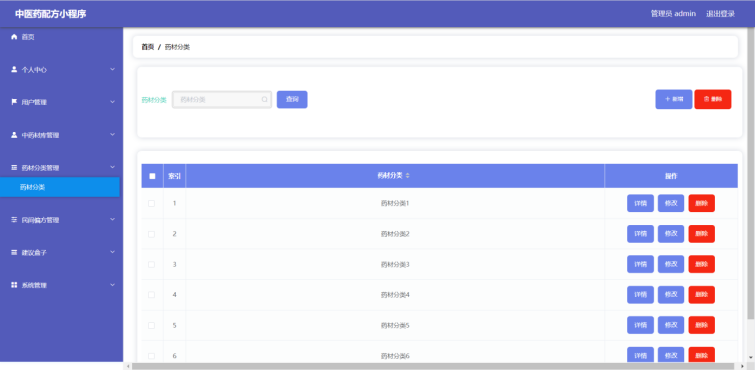Check the checkbox for row 1
This screenshot has height=371, width=755.
point(151,204)
